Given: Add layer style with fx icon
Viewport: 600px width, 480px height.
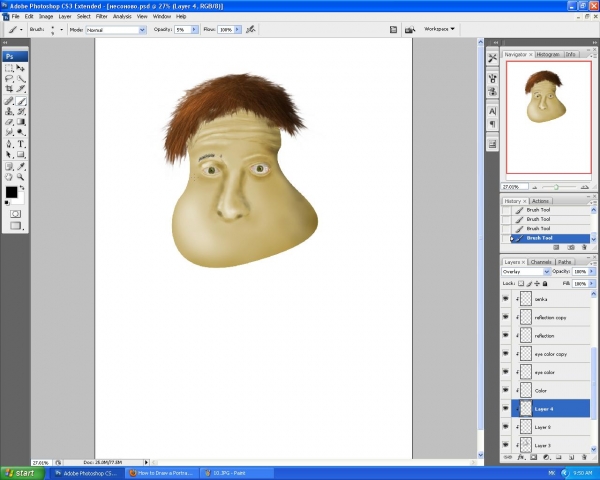Looking at the screenshot, I should (x=521, y=457).
